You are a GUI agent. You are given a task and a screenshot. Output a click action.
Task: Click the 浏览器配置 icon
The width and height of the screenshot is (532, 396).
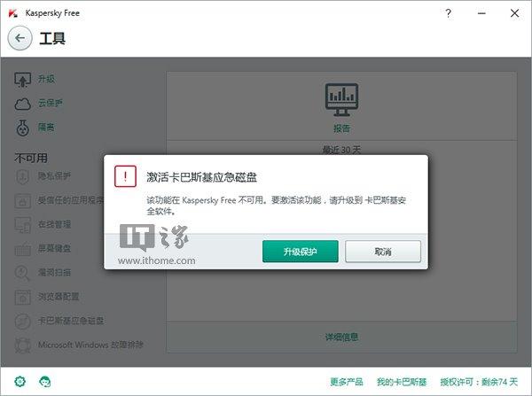[23, 298]
